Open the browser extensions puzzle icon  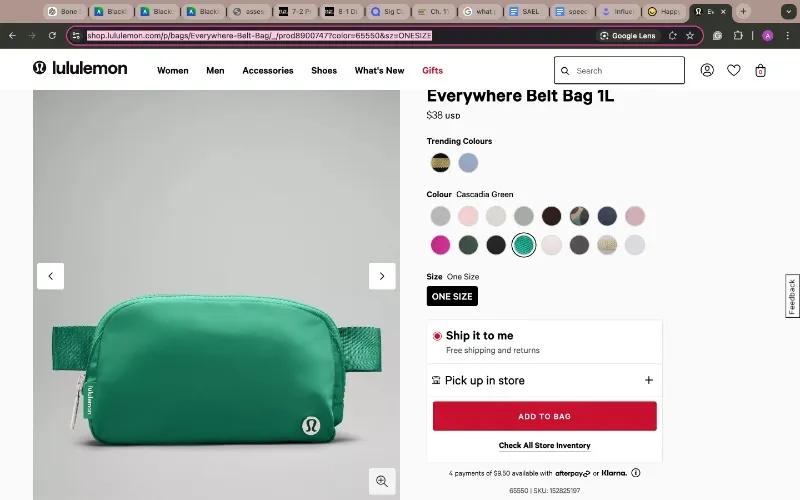click(x=738, y=36)
